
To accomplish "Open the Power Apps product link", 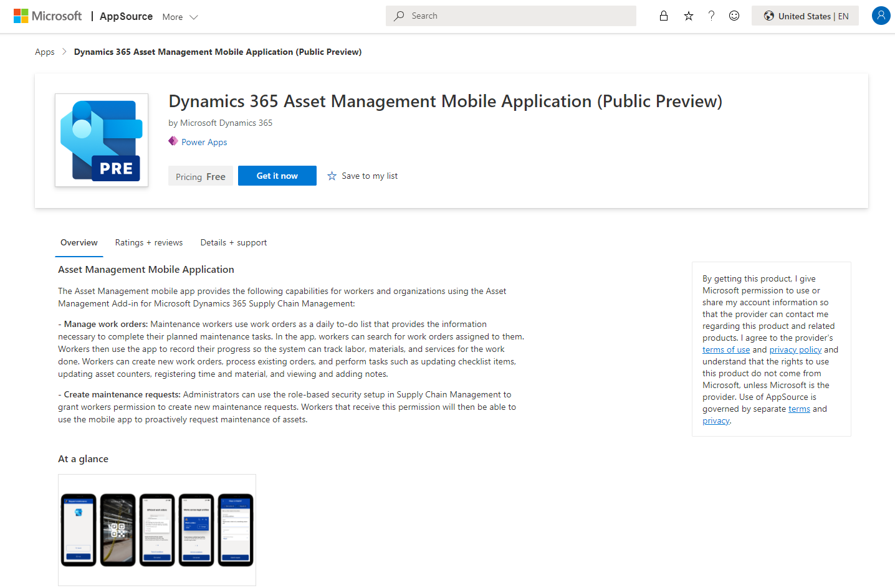I will (204, 142).
